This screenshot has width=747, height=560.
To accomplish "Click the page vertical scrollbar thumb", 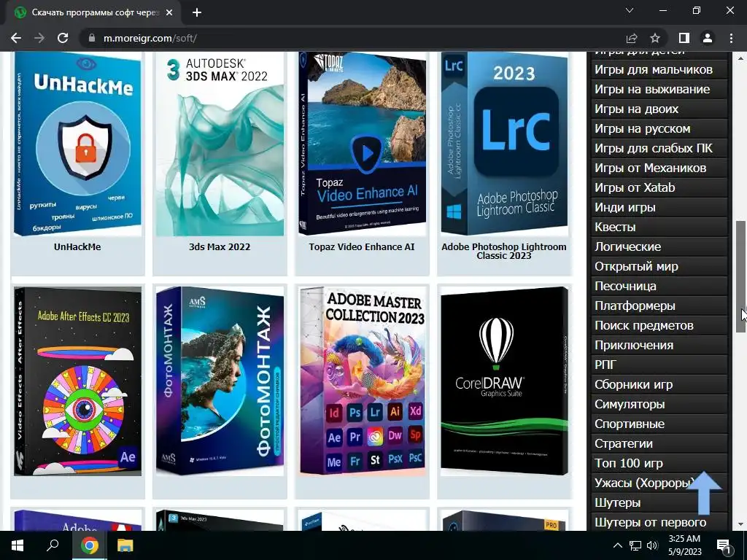I will pyautogui.click(x=741, y=276).
